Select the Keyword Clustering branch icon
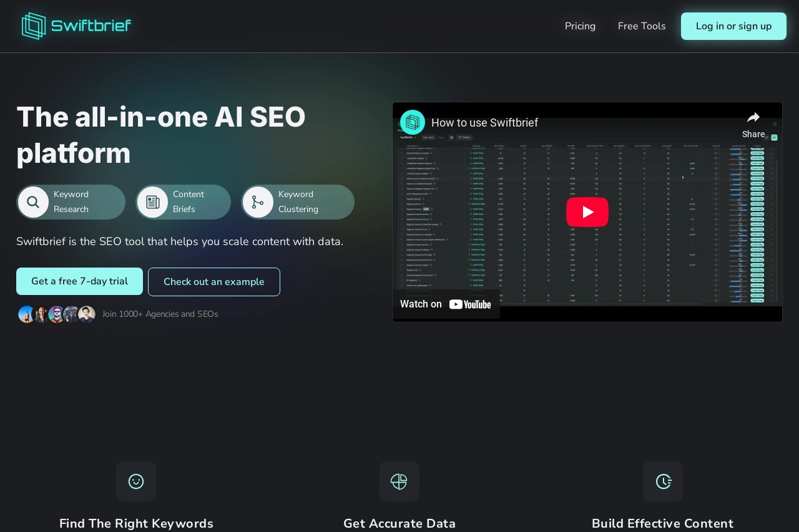799x532 pixels. pos(258,202)
